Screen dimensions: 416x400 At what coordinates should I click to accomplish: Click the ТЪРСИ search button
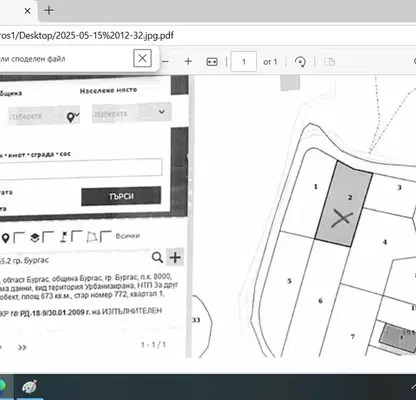tap(121, 196)
